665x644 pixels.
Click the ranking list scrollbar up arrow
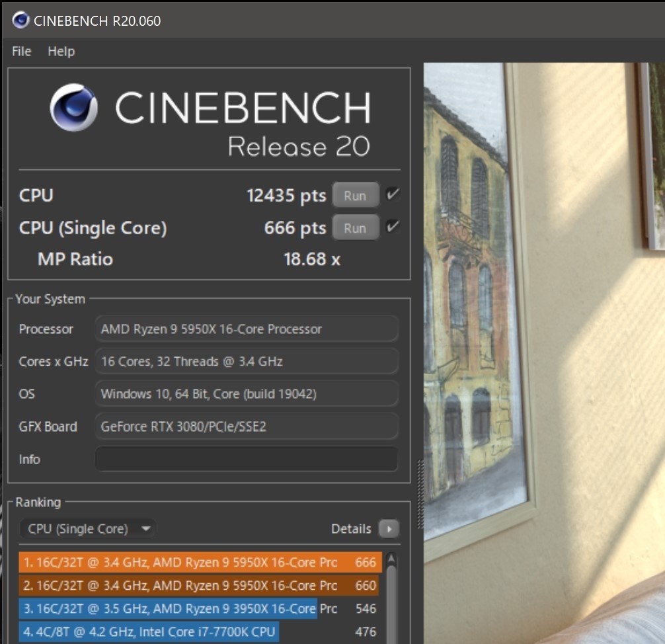point(391,559)
